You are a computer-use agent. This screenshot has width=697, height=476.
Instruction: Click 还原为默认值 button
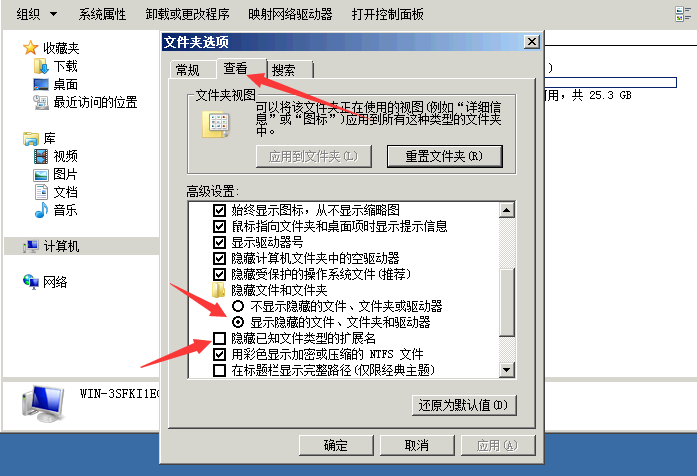coord(464,405)
